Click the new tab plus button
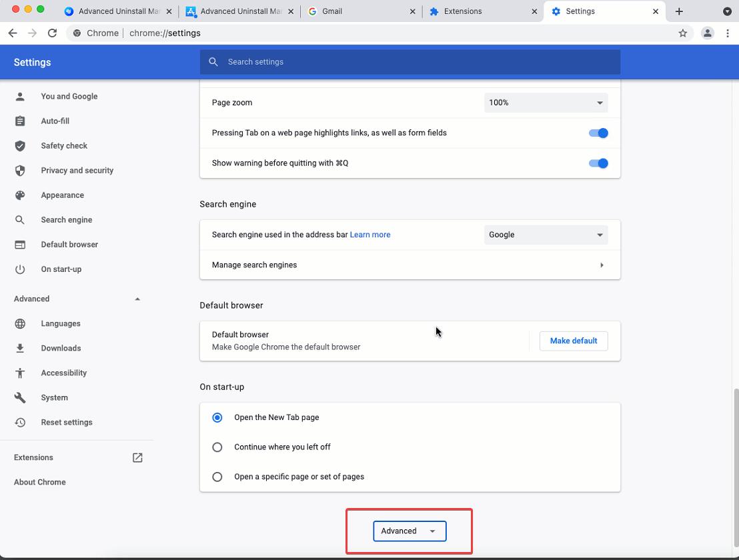This screenshot has width=739, height=560. coord(679,11)
